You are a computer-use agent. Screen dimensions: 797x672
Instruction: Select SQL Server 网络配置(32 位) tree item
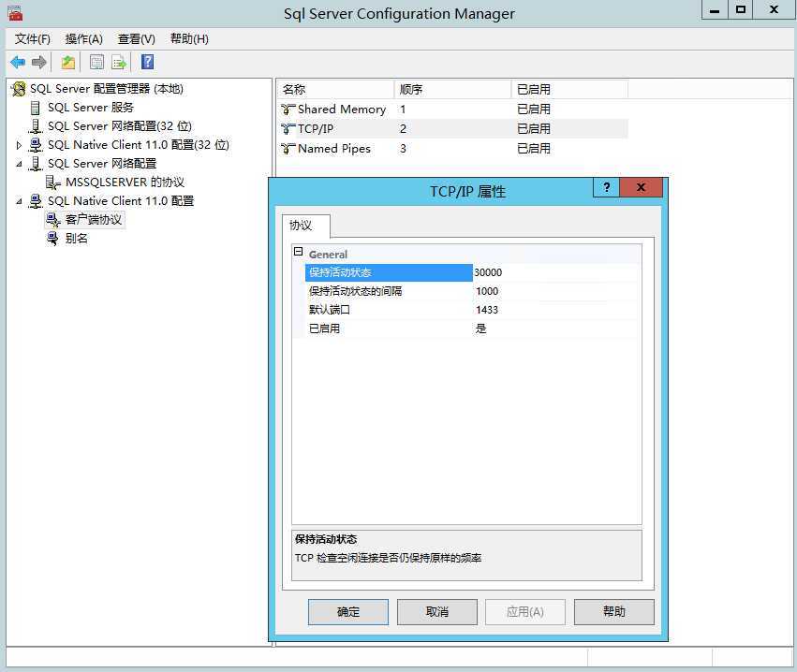[120, 126]
